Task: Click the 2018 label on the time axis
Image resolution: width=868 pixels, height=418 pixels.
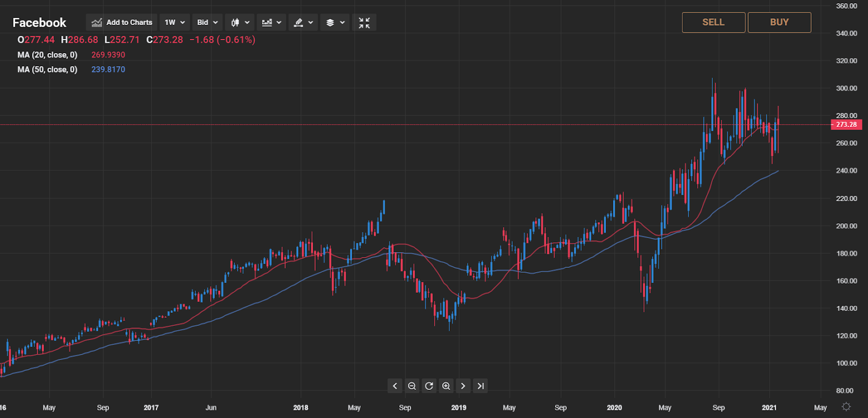Action: tap(301, 408)
